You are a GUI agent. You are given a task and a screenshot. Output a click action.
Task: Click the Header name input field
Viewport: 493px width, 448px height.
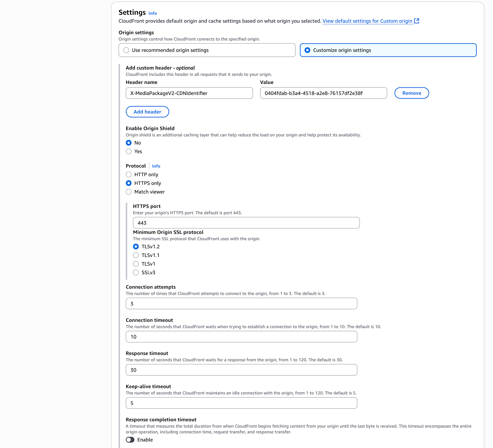coord(189,93)
